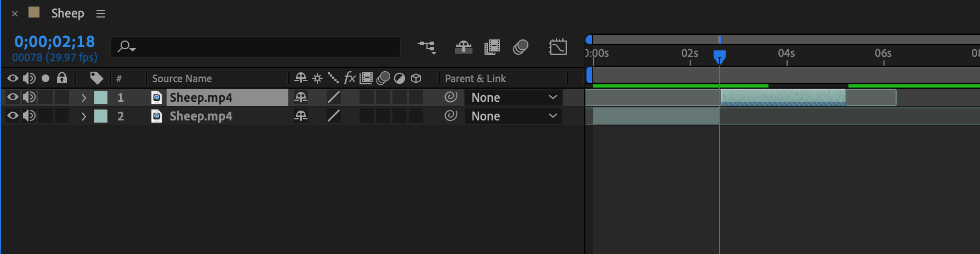Click the quality slash switch on layer 1
The image size is (980, 254).
pos(333,97)
